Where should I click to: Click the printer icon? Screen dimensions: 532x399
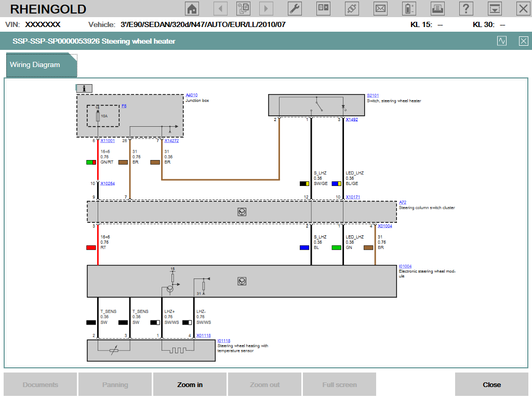point(437,8)
